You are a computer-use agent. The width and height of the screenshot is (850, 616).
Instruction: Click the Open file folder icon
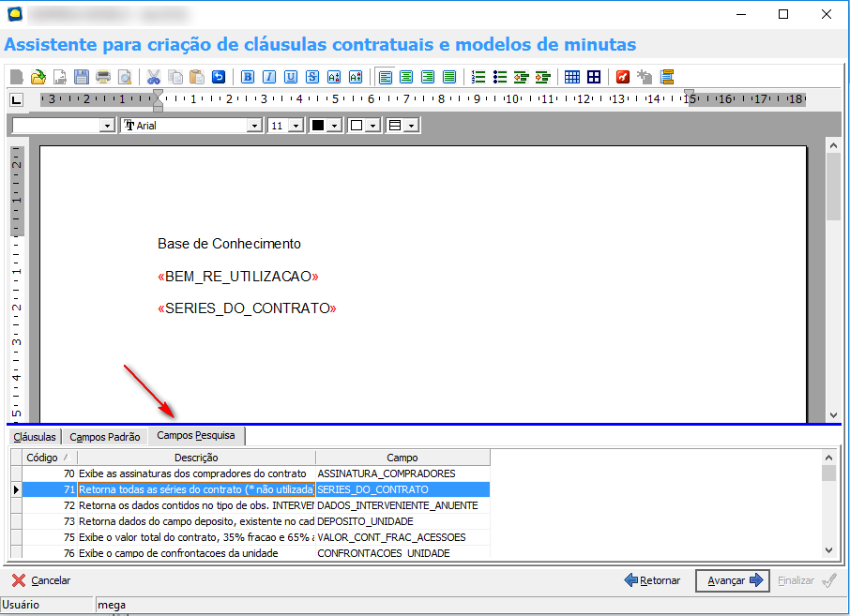(38, 77)
